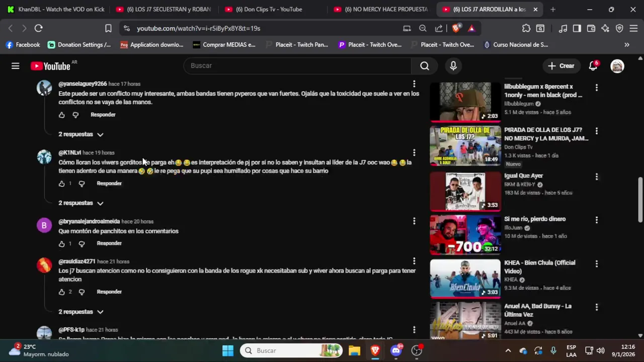Switch to LOS J7 SECUESTRAN y ROBAN tab

click(164, 10)
